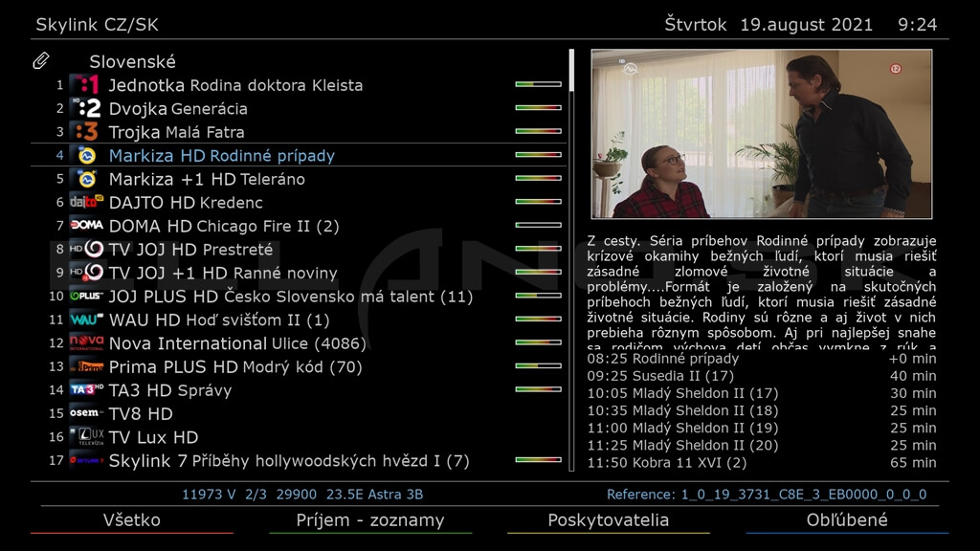The image size is (980, 551).
Task: Select the DAJTO HD channel logo
Action: tap(86, 202)
